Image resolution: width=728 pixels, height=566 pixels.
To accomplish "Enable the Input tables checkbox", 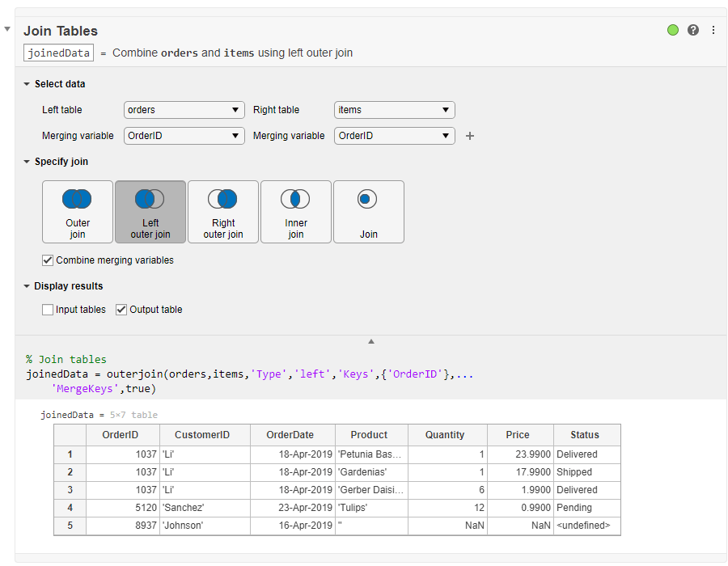I will [48, 310].
